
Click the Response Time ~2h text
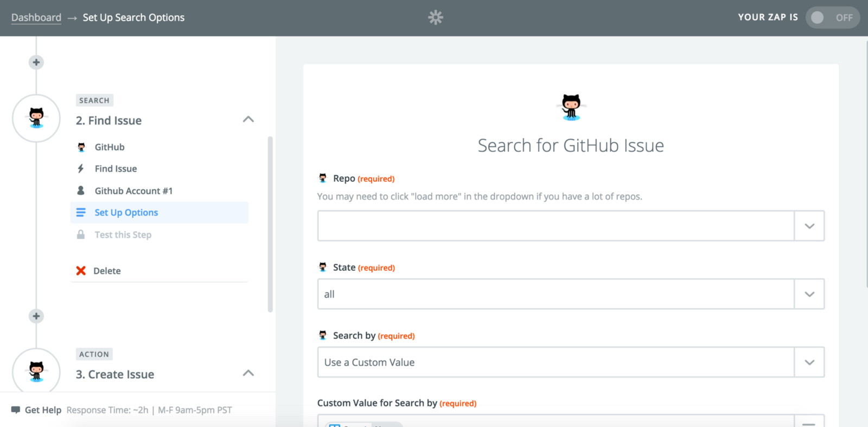click(107, 410)
